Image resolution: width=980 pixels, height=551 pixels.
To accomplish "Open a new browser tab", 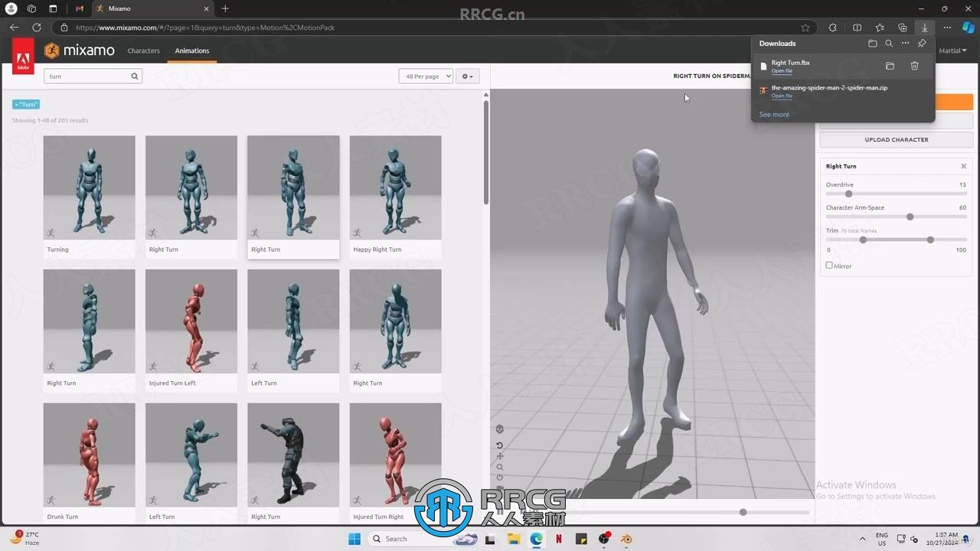I will pos(225,8).
